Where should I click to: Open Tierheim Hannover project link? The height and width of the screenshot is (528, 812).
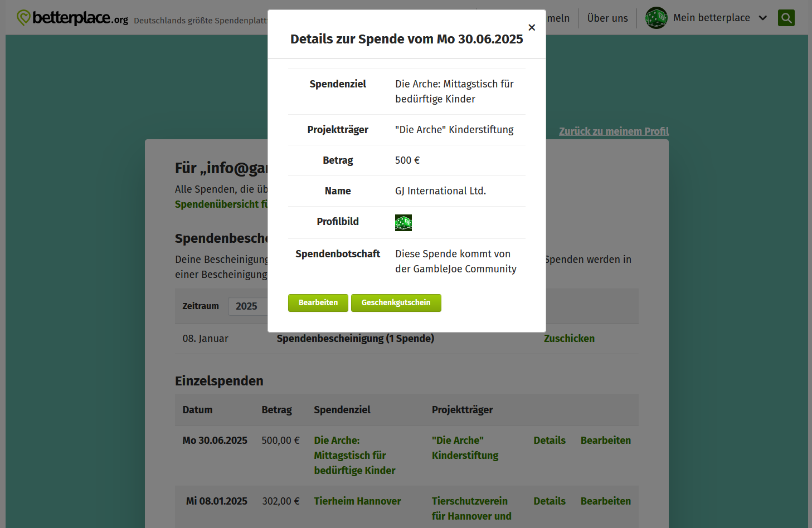tap(357, 501)
